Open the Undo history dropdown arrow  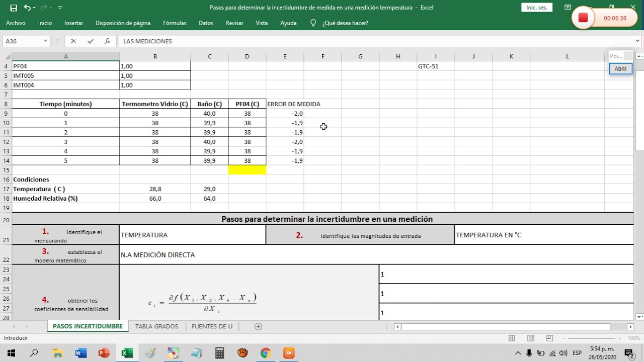click(x=34, y=8)
